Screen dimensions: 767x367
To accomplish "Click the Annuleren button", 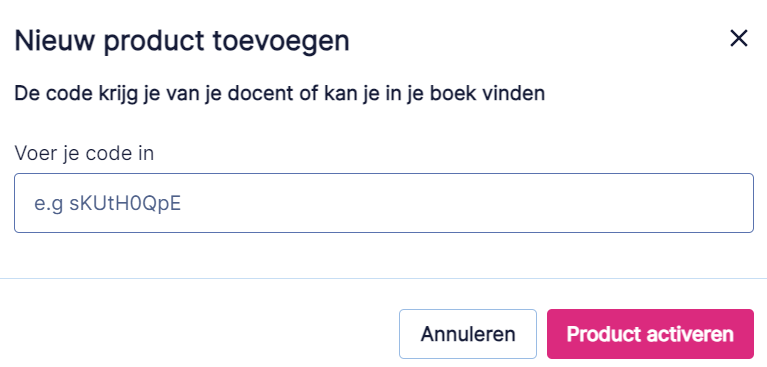I will (x=468, y=334).
